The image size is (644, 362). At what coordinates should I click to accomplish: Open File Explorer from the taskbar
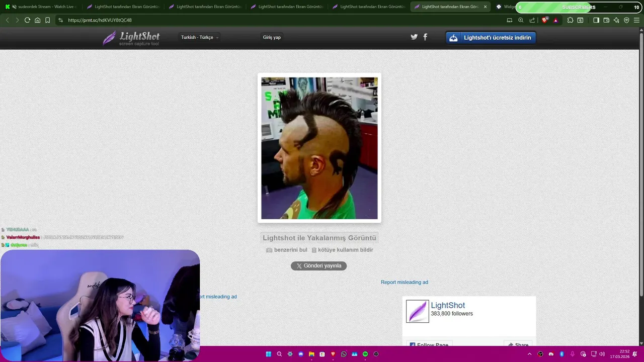(x=311, y=354)
